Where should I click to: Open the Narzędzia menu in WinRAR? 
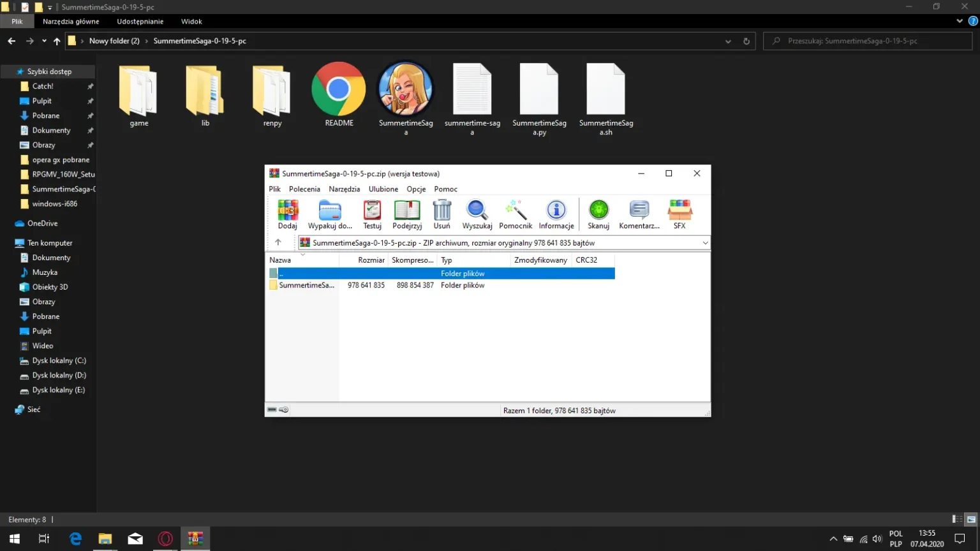tap(345, 189)
